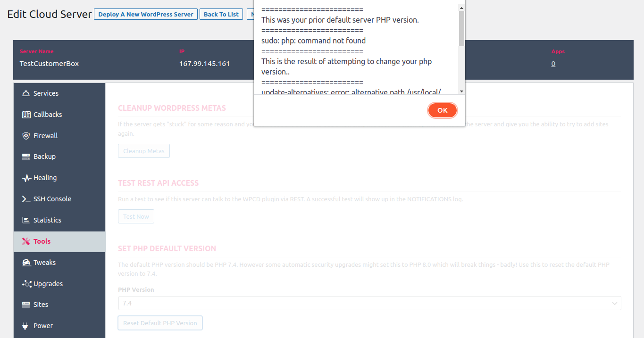Click the dialog scrollbar down arrow
The height and width of the screenshot is (338, 644).
[461, 91]
